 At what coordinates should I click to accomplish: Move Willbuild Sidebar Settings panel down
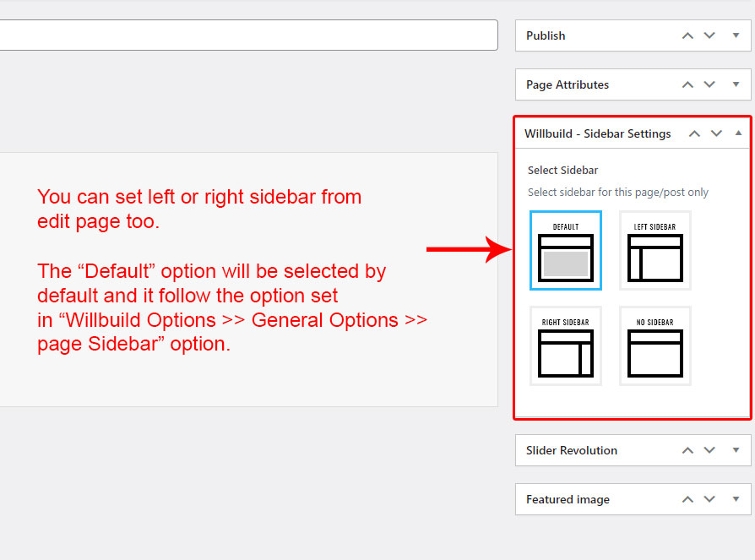(x=716, y=133)
